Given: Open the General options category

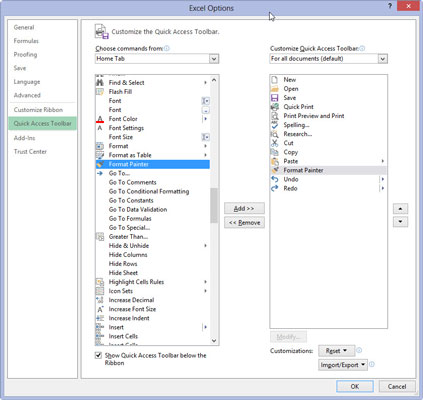Looking at the screenshot, I should coord(24,27).
